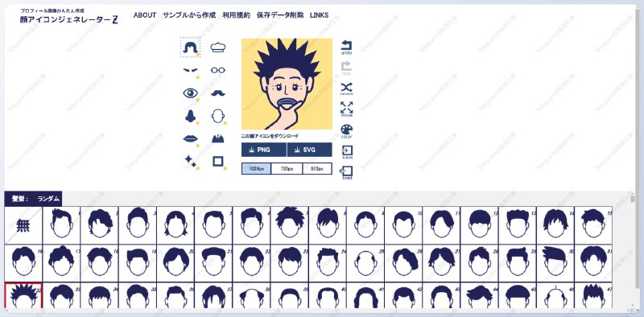Click the greyed redo arrow
644x317 pixels.
[346, 68]
